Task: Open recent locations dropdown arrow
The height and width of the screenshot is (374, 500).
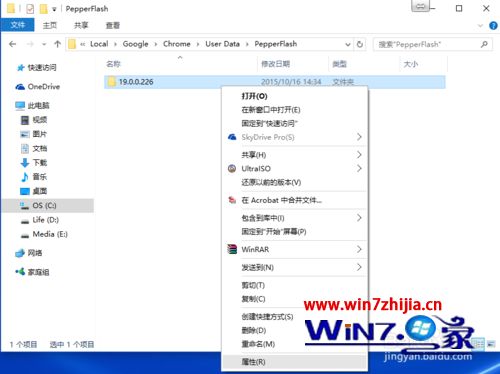Action: [x=44, y=44]
